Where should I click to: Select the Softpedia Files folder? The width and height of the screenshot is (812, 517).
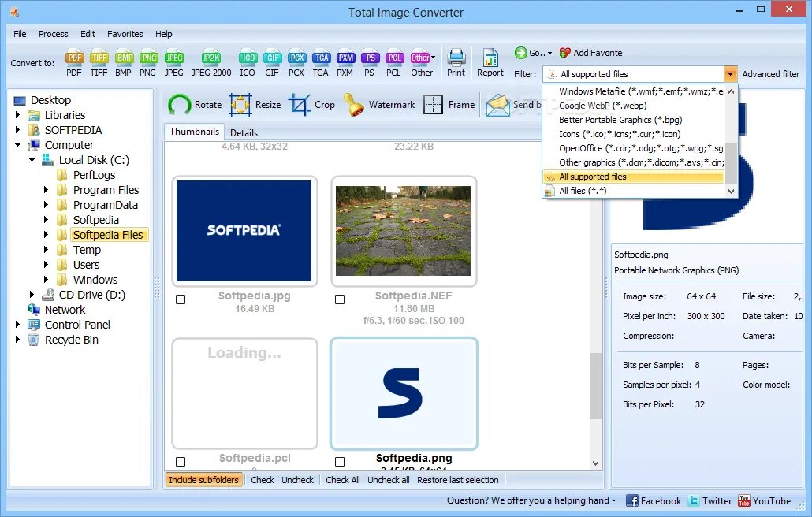tap(108, 235)
